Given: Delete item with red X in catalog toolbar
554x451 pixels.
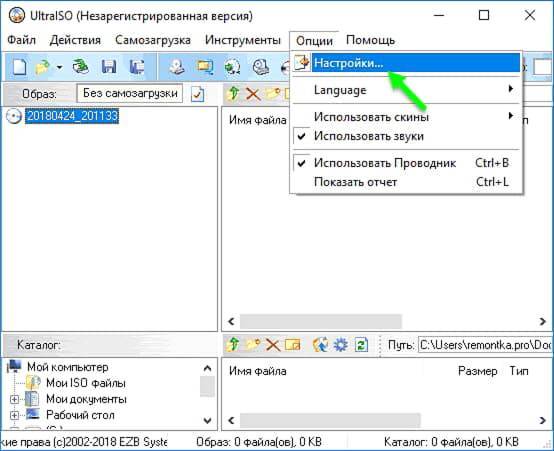Looking at the screenshot, I should pyautogui.click(x=273, y=345).
